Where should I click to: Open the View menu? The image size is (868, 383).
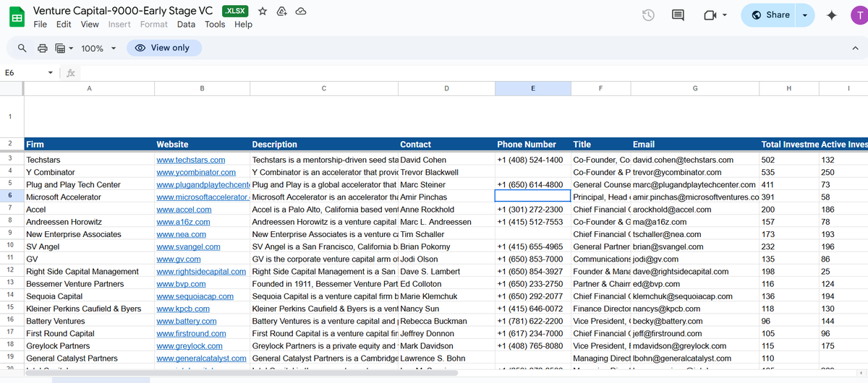click(90, 25)
